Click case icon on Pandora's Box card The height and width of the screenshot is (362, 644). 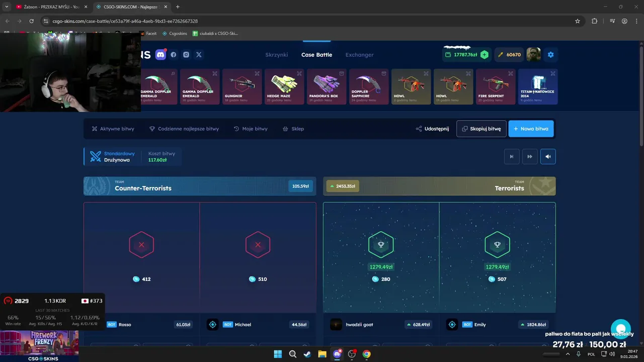pyautogui.click(x=342, y=73)
